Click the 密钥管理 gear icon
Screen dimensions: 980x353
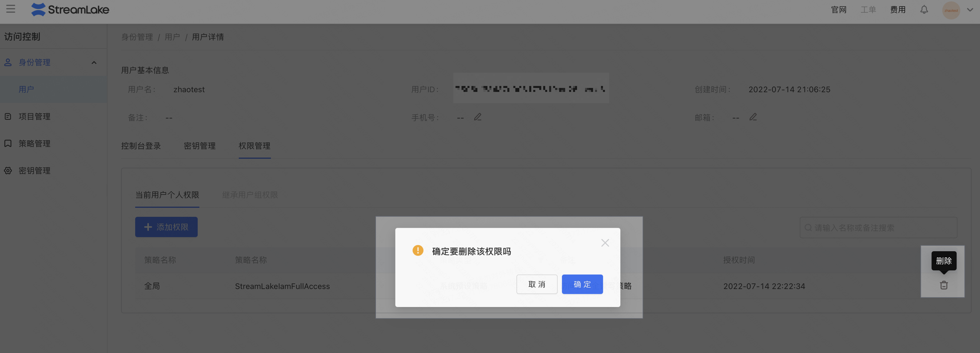coord(8,171)
